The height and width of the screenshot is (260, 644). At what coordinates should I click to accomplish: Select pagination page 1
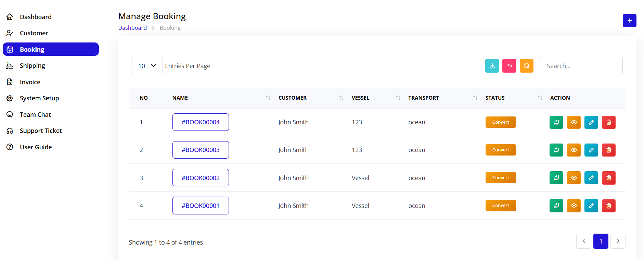click(x=601, y=241)
